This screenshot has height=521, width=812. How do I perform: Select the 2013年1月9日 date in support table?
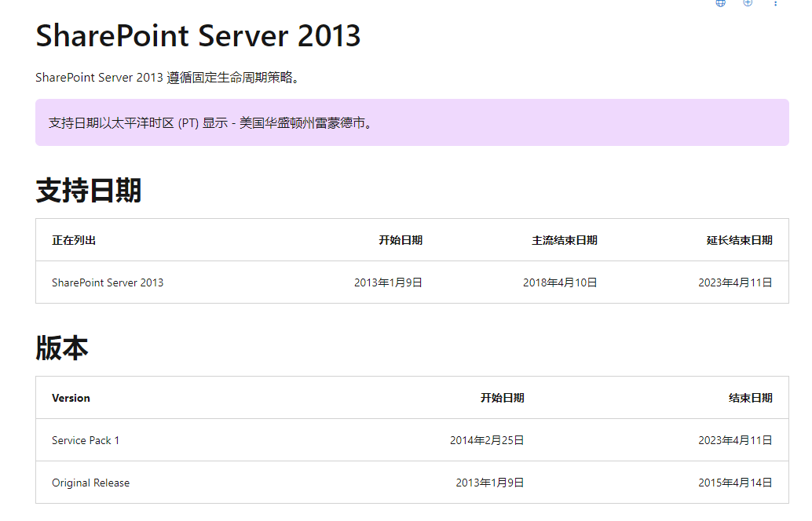(388, 282)
